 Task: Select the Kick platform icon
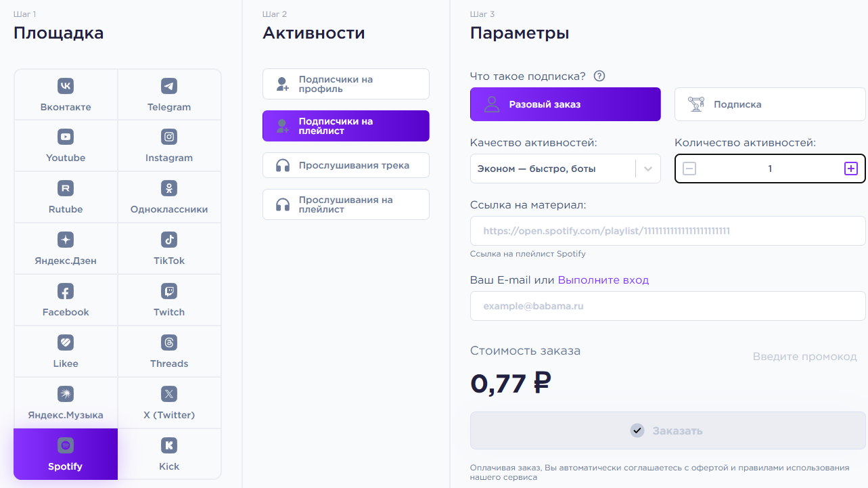(169, 445)
